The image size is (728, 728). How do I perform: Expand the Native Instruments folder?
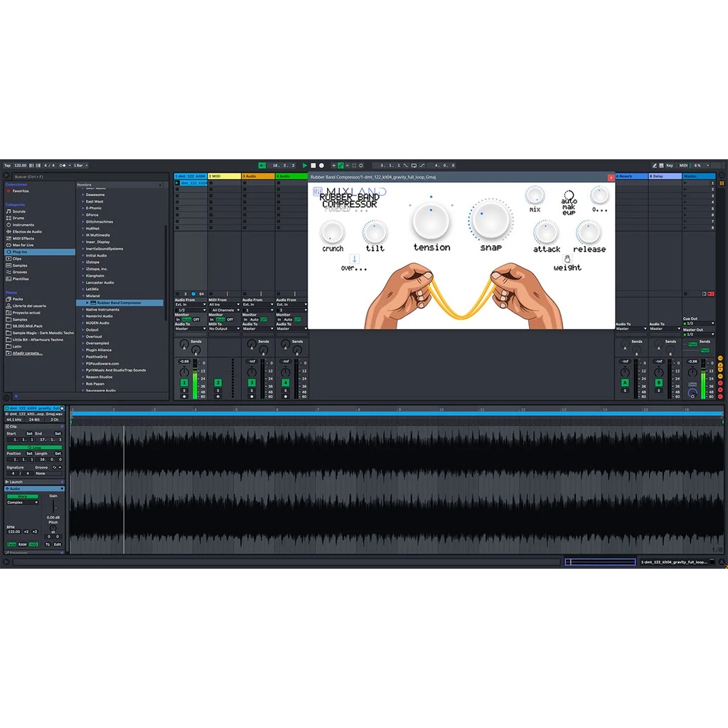84,309
